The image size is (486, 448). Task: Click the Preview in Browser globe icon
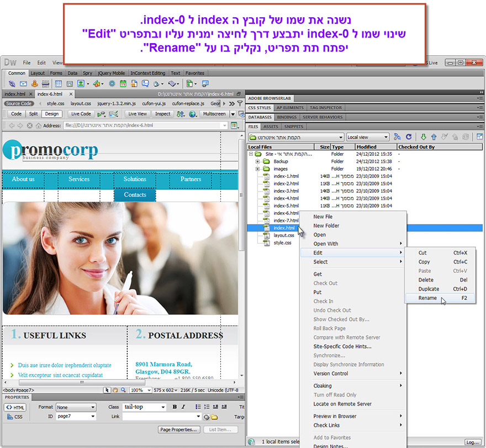(x=193, y=114)
